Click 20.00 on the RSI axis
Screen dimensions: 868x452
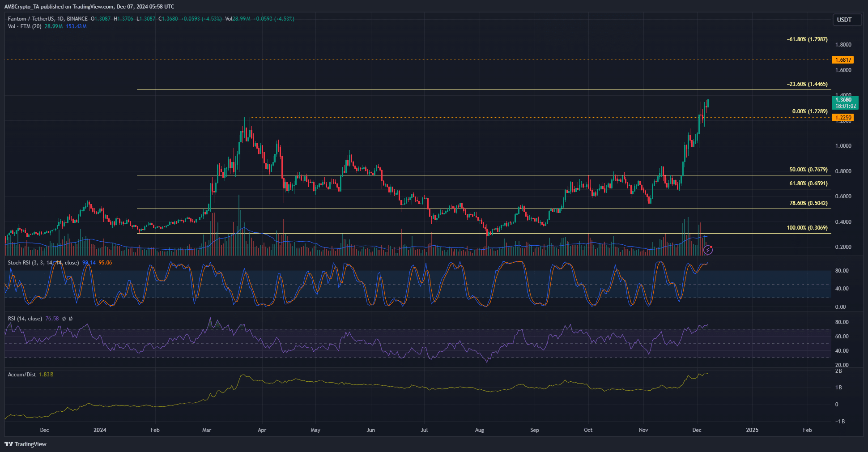(x=842, y=365)
